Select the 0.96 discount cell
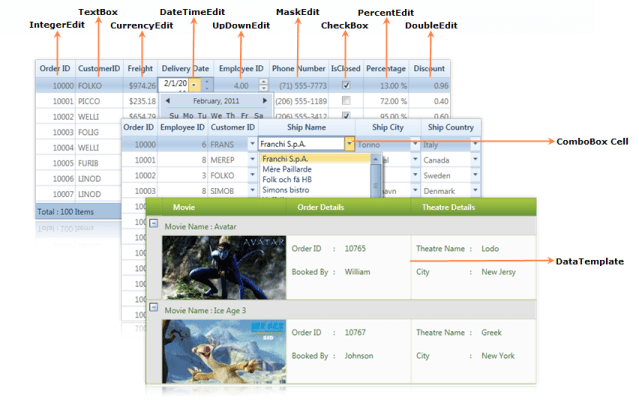The width and height of the screenshot is (639, 412). click(429, 86)
